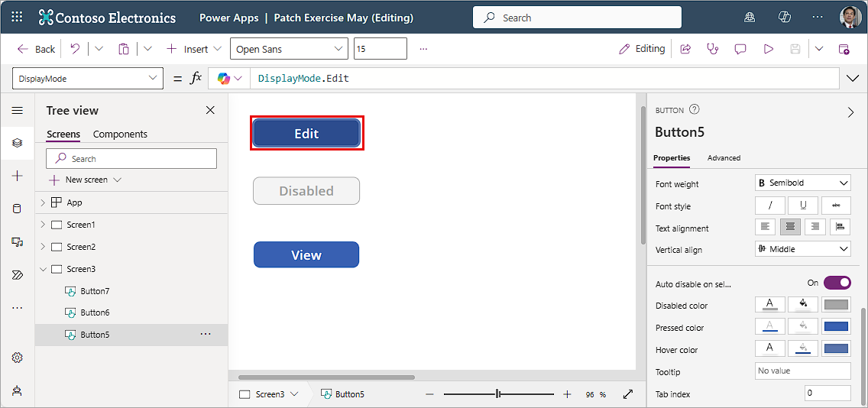Click the Tree view search field
The height and width of the screenshot is (408, 868).
[131, 158]
